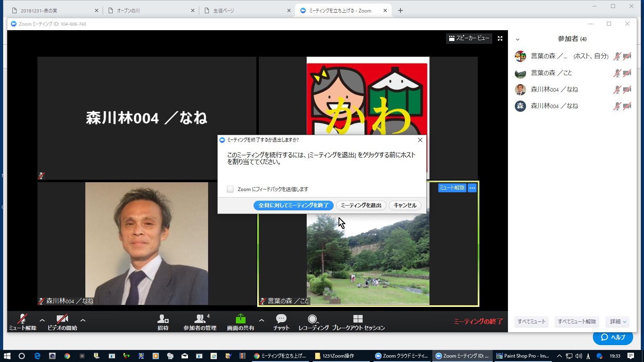644x362 pixels.
Task: Click mic icon for host 言葉の森 (ホスト、自分) row
Action: pyautogui.click(x=617, y=56)
